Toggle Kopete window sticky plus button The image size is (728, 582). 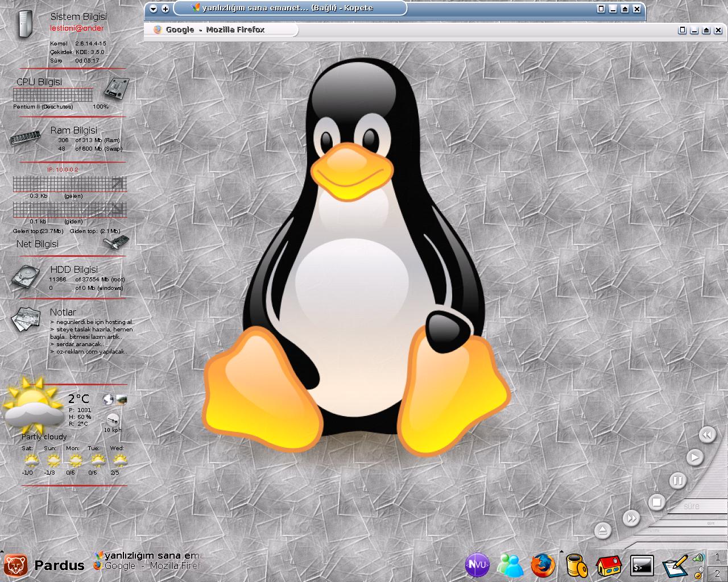tap(165, 9)
